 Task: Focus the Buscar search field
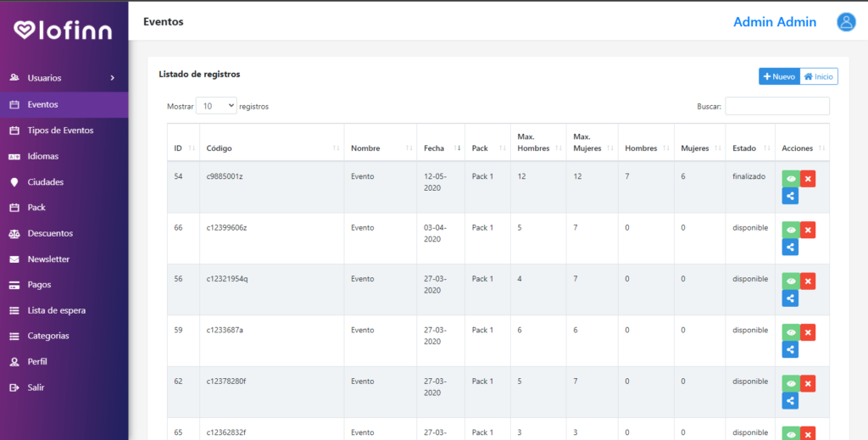click(777, 106)
